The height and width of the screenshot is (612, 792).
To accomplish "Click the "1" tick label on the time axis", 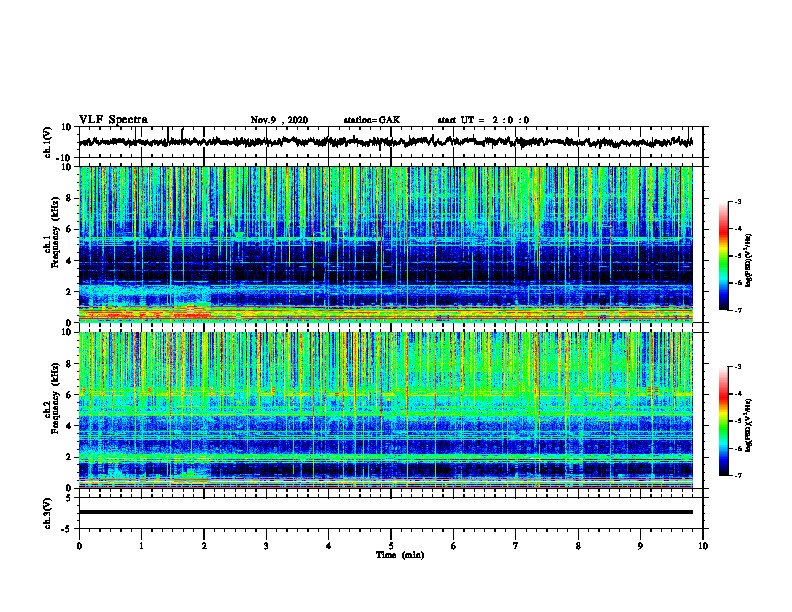I will pyautogui.click(x=141, y=546).
